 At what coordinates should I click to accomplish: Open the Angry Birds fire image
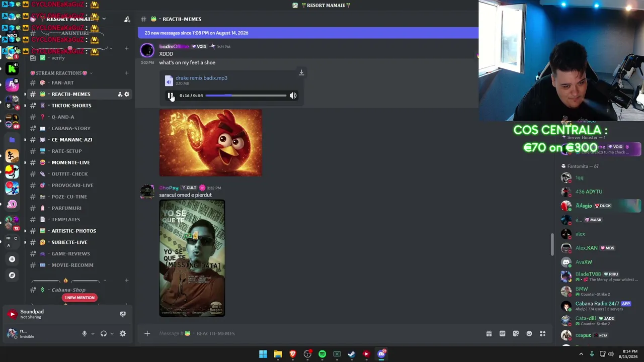[x=210, y=143]
